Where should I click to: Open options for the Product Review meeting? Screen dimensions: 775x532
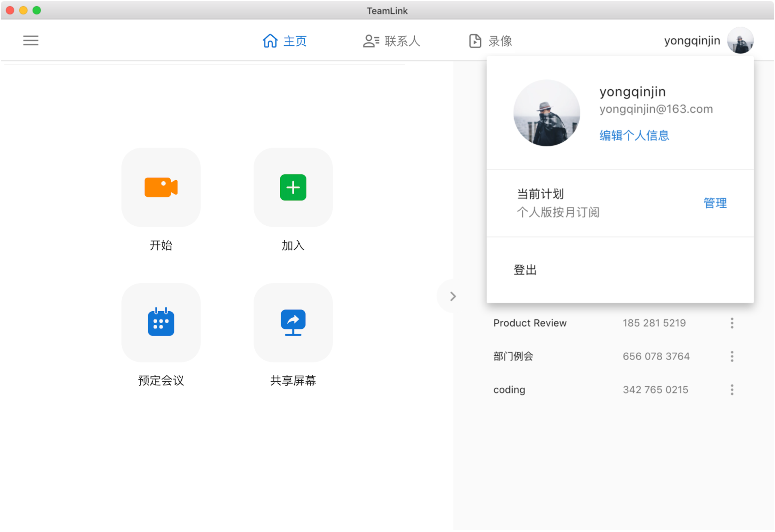(x=732, y=323)
